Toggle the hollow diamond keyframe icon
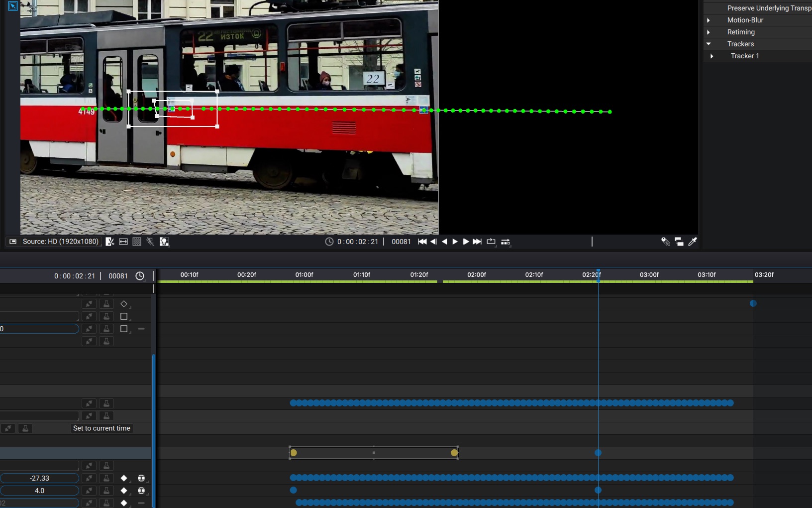Screen dimensions: 812x508 (124, 304)
